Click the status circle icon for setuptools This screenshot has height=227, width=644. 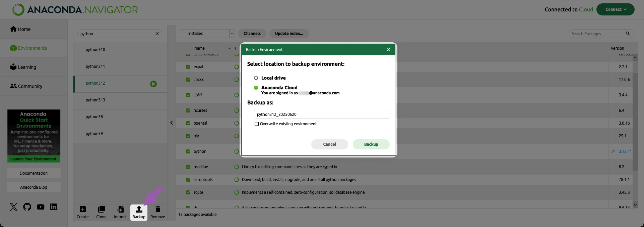tap(236, 180)
